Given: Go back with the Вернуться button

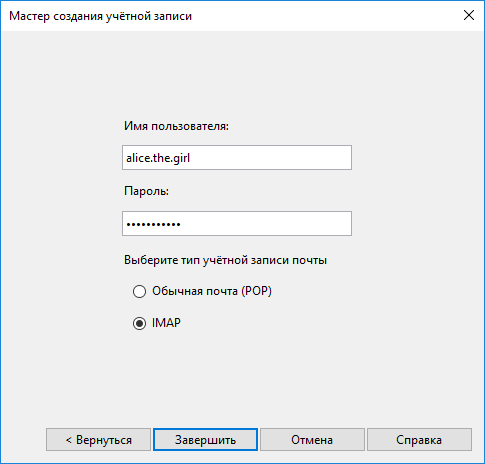Looking at the screenshot, I should coord(98,440).
